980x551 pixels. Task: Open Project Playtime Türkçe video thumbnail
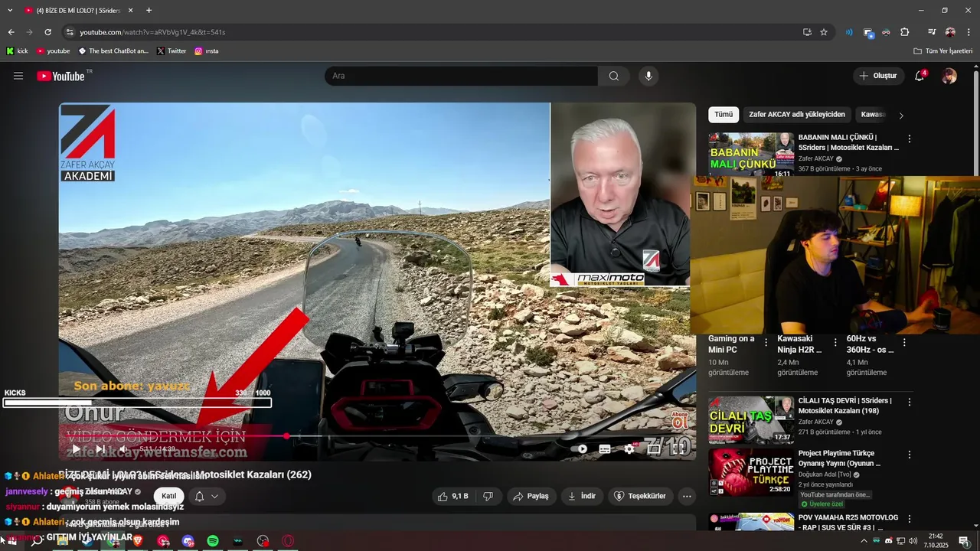tap(751, 472)
